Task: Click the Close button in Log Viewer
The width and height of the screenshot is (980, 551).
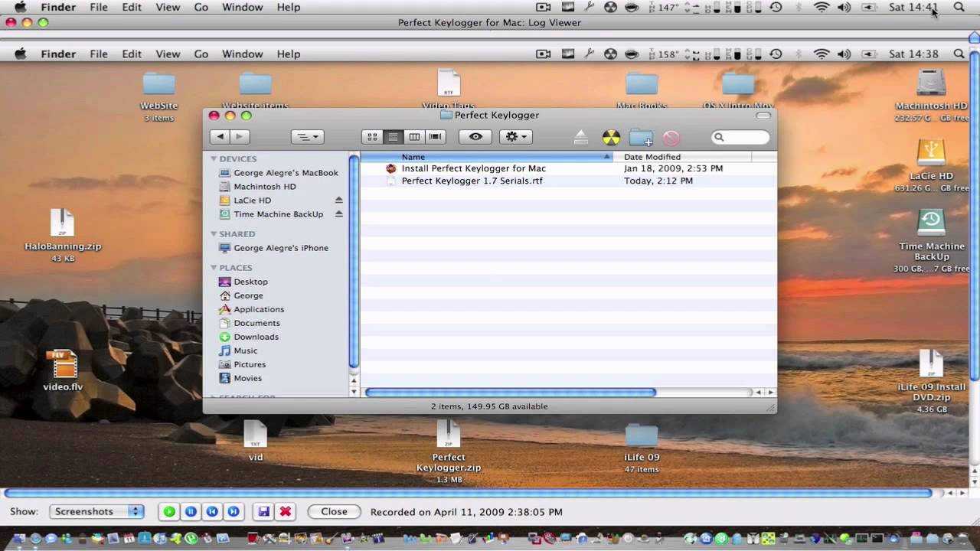Action: (334, 511)
